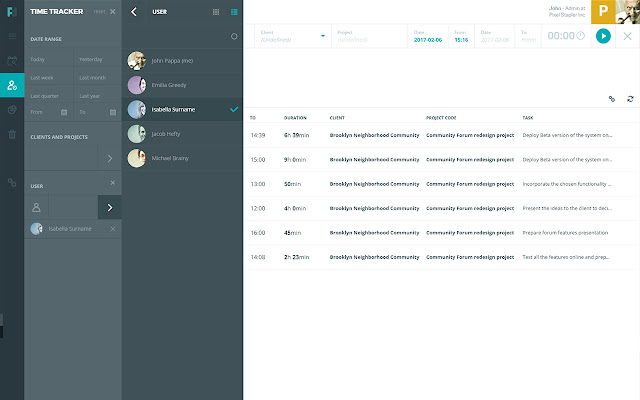Switch user list to grid view
This screenshot has height=400, width=640.
click(216, 12)
